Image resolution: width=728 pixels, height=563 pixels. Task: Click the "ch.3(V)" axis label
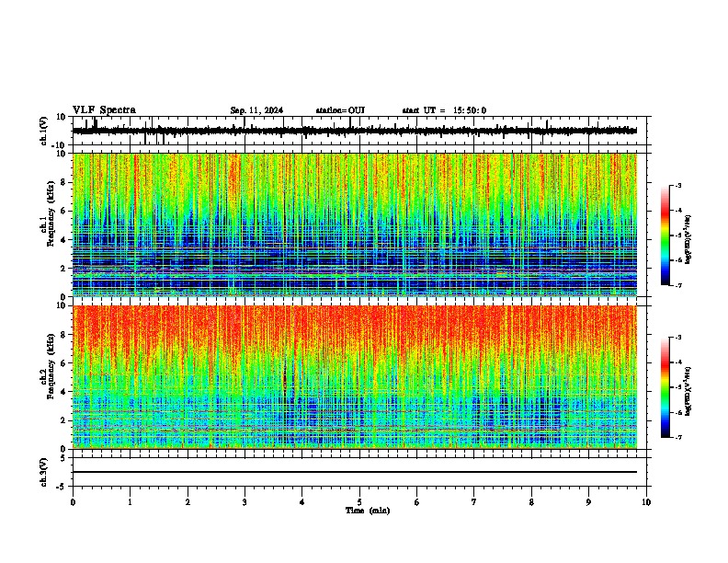point(44,472)
